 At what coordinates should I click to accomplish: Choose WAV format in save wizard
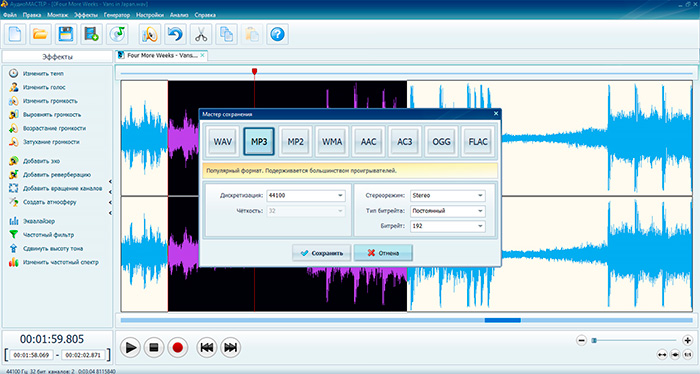(x=222, y=141)
